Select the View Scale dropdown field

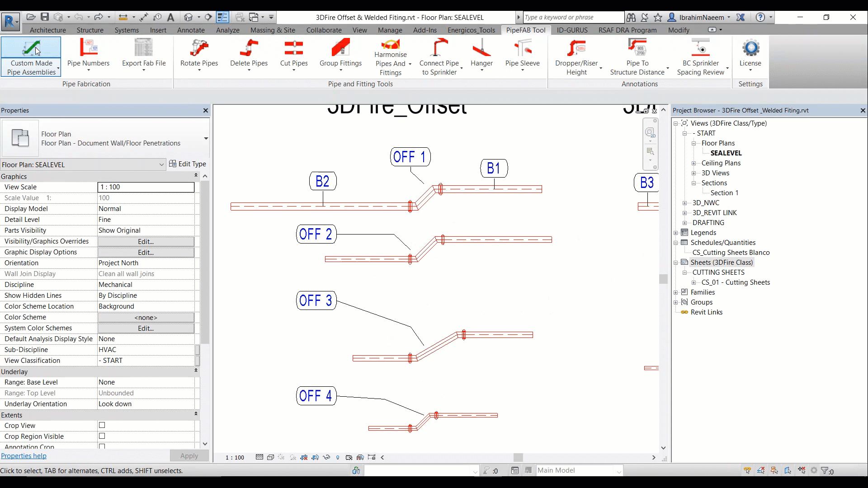point(146,187)
